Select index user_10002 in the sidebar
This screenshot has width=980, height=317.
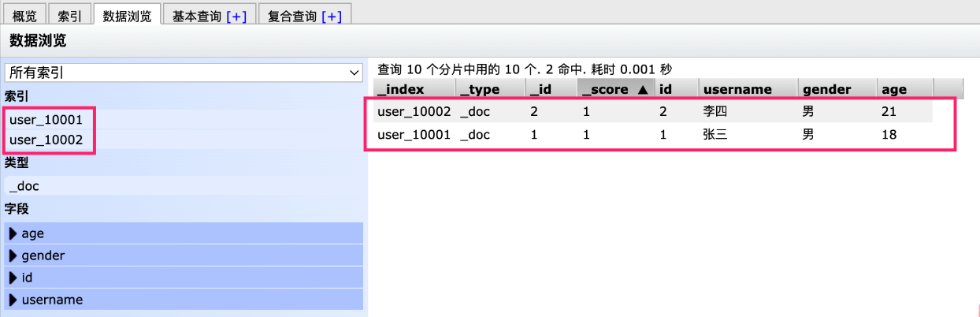(x=46, y=140)
